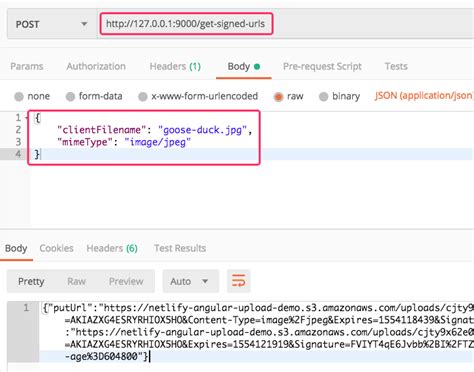Image resolution: width=474 pixels, height=372 pixels.
Task: Switch response view to Preview
Action: click(126, 281)
